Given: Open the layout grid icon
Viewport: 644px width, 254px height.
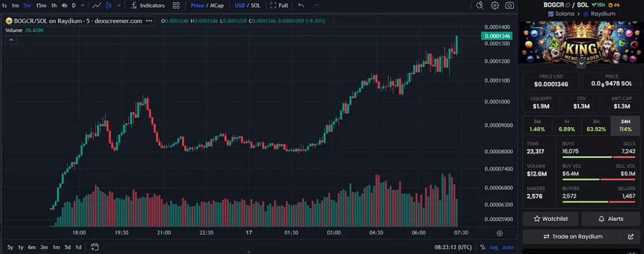Looking at the screenshot, I should coord(176,5).
